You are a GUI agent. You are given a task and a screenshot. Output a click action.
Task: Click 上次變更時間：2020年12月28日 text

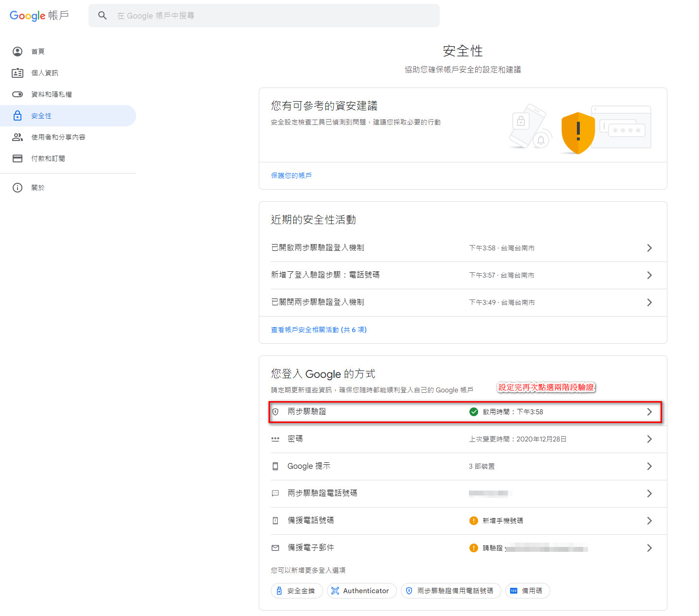[518, 439]
